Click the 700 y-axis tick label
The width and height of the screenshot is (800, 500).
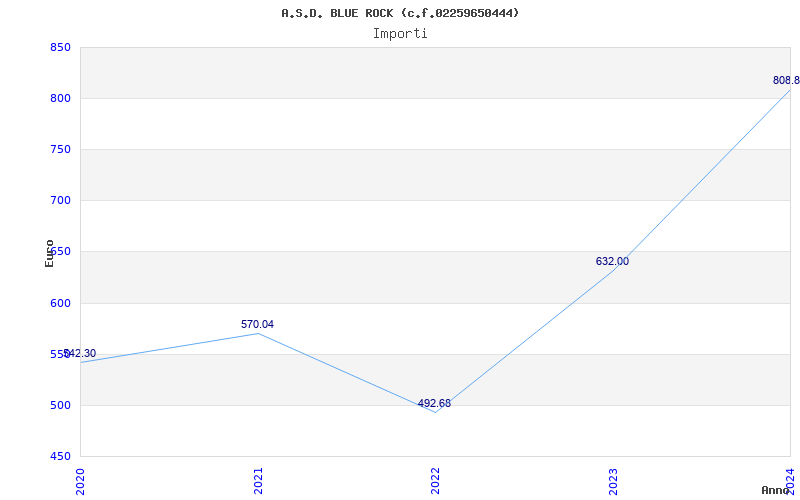click(60, 200)
